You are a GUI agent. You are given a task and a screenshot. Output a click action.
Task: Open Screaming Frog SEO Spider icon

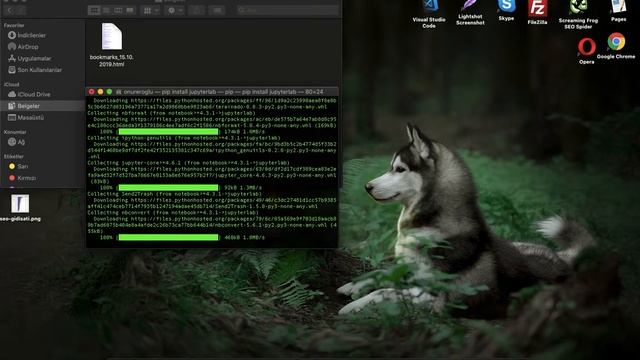pyautogui.click(x=578, y=15)
